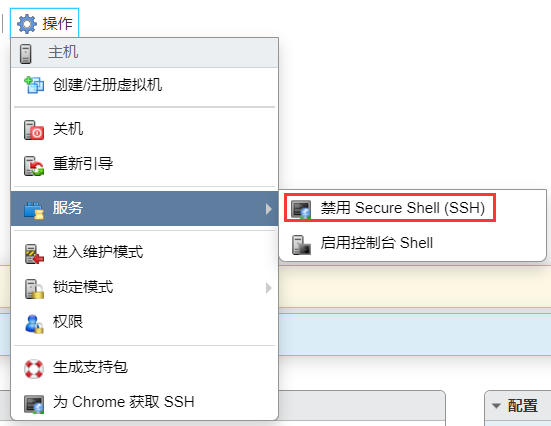Click the 创建/注册虚拟机 icon

tap(34, 85)
